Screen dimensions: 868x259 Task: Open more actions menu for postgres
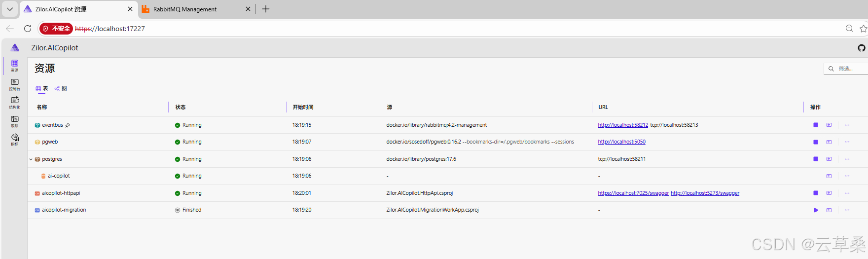pos(847,159)
